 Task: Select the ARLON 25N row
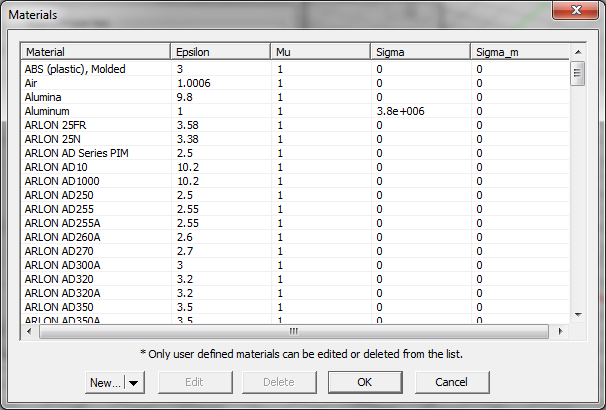[x=295, y=139]
